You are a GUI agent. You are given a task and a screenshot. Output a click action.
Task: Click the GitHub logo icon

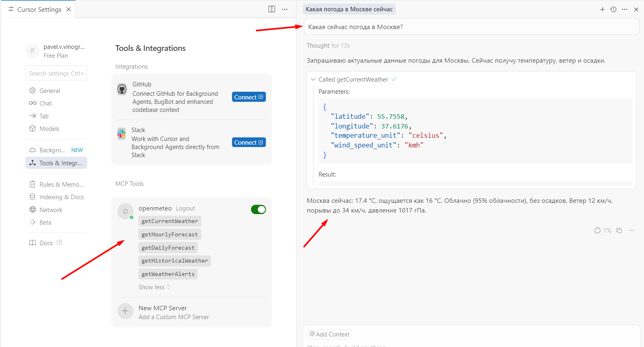click(122, 89)
